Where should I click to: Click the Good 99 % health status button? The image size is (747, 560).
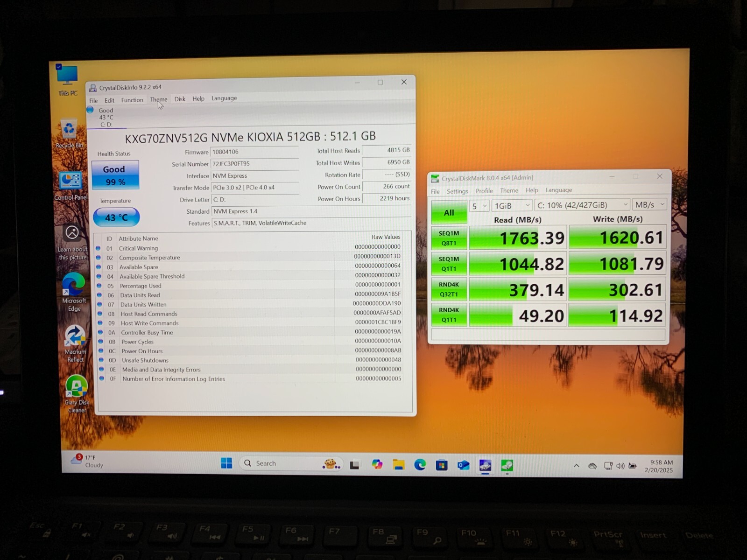coord(115,175)
